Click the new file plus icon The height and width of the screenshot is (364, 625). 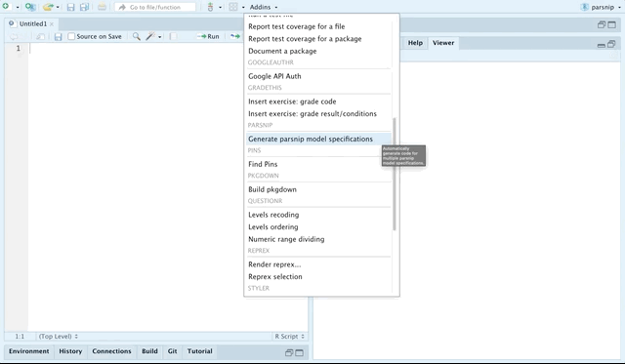click(6, 7)
